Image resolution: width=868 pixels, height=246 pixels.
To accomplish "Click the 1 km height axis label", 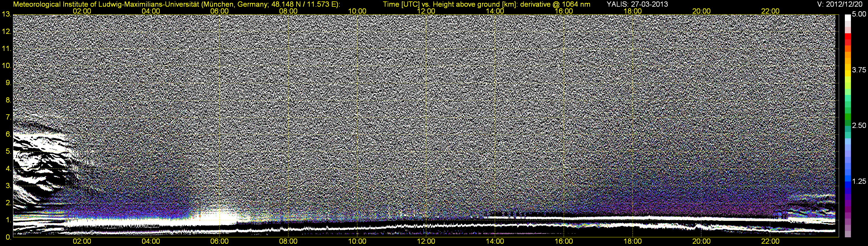I will point(8,220).
